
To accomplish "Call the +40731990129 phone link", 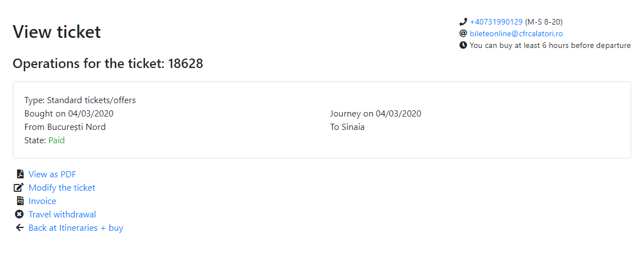I will [x=496, y=22].
